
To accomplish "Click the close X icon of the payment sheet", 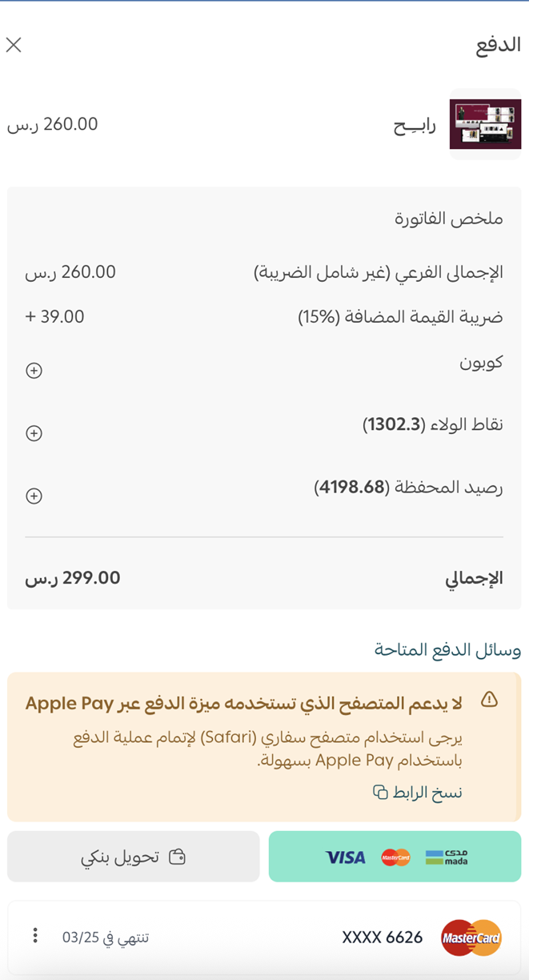I will click(14, 45).
